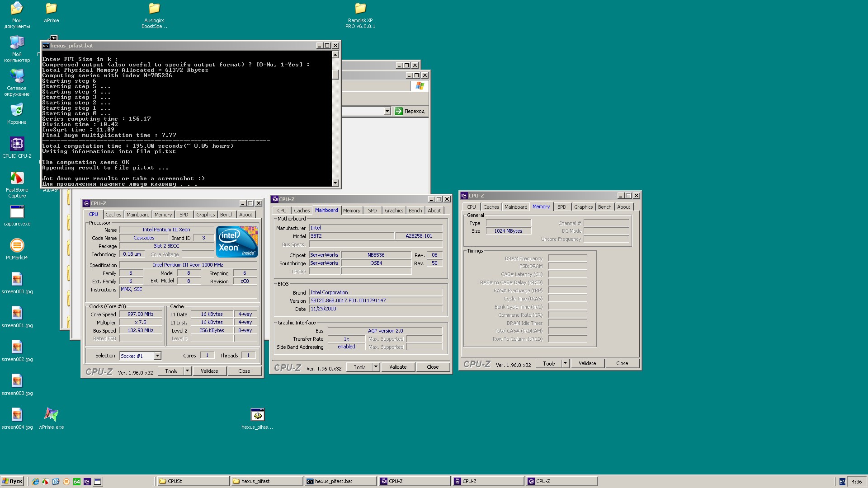The height and width of the screenshot is (488, 868).
Task: Click the Windows flag logo in Explorer window
Action: [x=420, y=86]
